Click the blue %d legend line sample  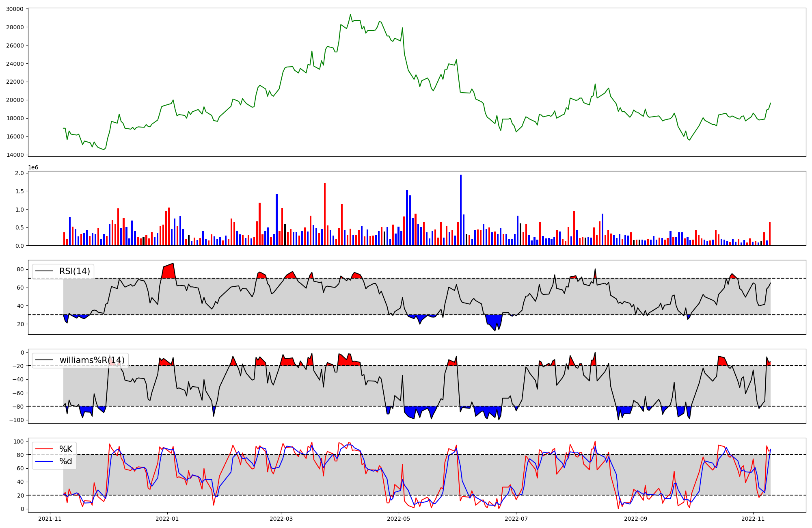tap(44, 461)
